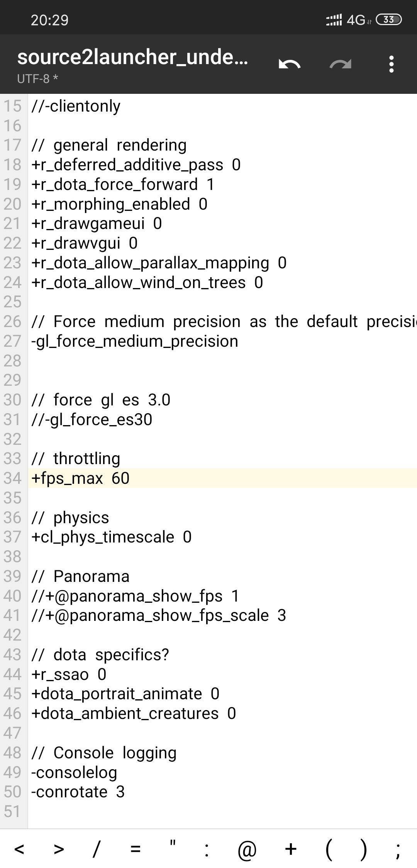Tap the source2launcher file name title
The width and height of the screenshot is (417, 868).
(x=132, y=57)
